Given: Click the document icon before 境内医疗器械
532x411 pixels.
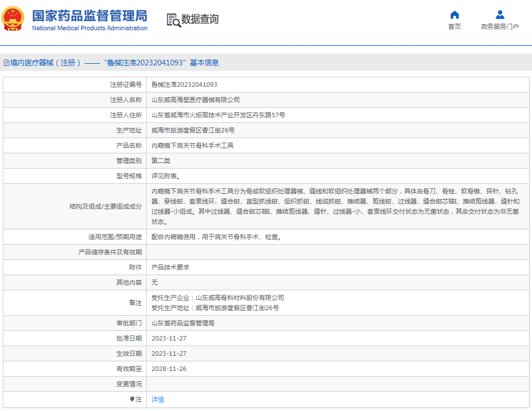Looking at the screenshot, I should (x=6, y=63).
